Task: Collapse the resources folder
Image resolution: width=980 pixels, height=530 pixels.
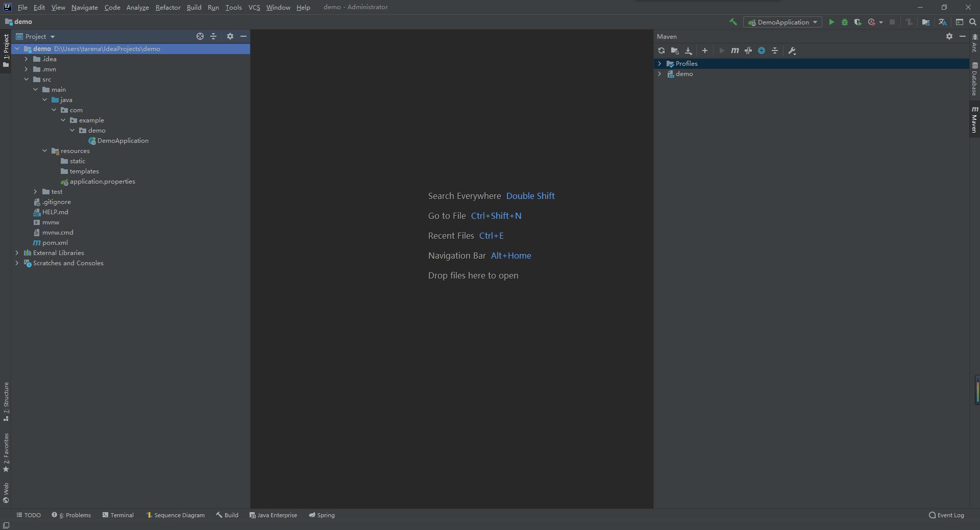Action: point(45,151)
